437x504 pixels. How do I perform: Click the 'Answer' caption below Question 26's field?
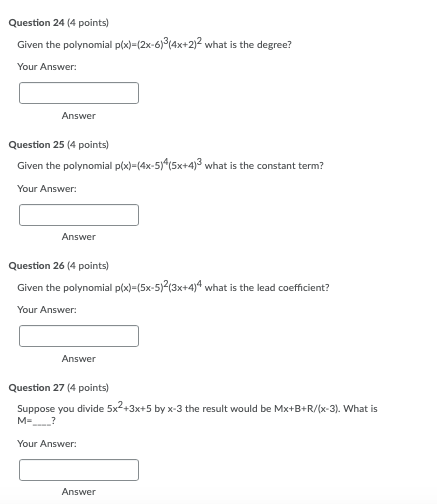pyautogui.click(x=79, y=359)
